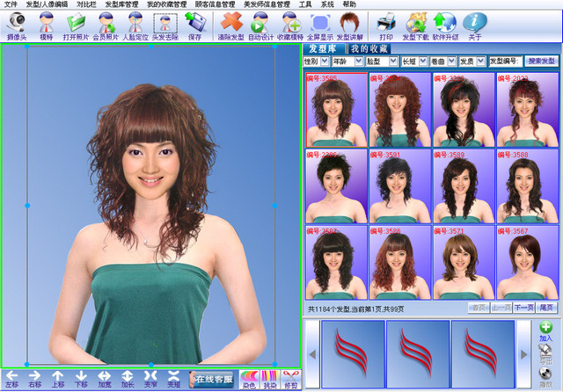This screenshot has height=392, width=563.
Task: Open the 工具 menu
Action: coord(305,4)
